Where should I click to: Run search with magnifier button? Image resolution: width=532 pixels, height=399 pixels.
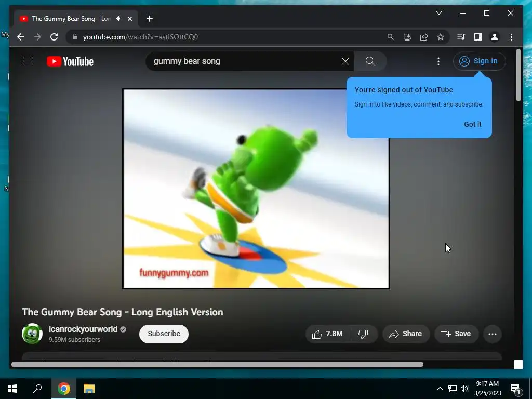click(x=370, y=61)
